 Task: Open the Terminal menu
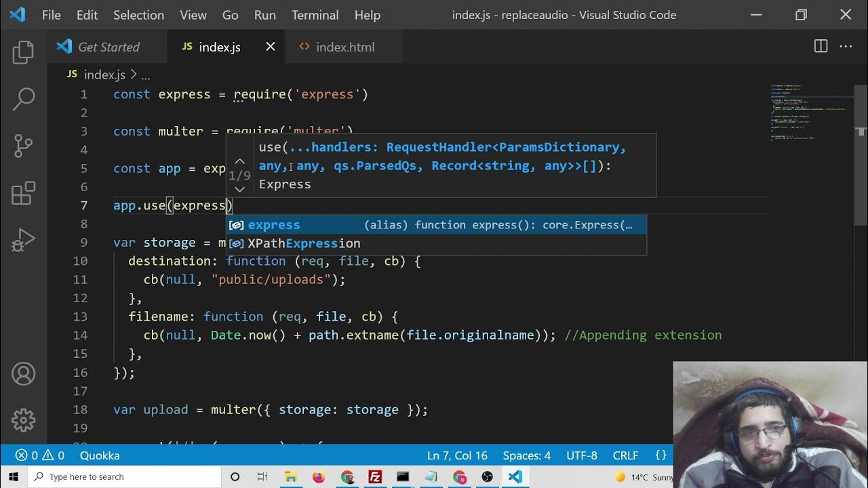315,15
